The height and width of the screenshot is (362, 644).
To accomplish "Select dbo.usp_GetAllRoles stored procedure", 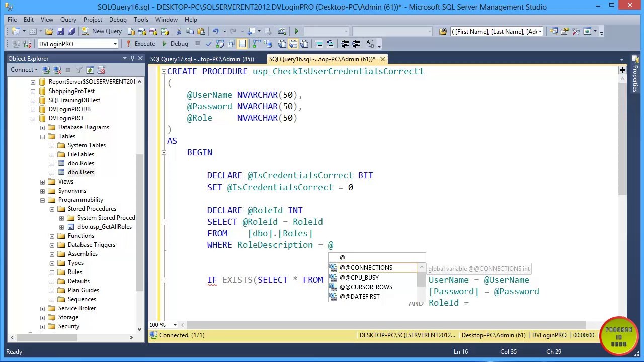I will tap(105, 227).
